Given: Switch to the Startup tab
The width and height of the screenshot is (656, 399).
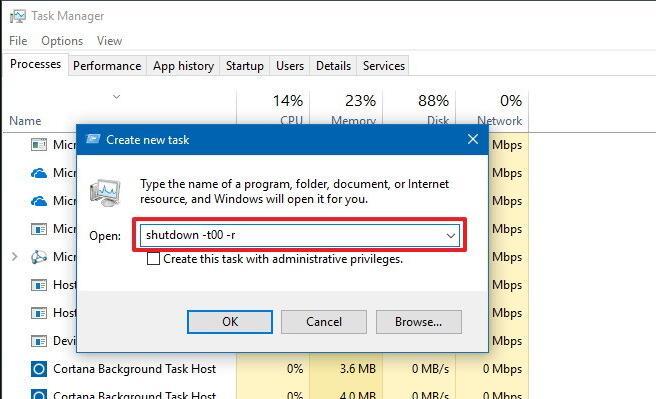Looking at the screenshot, I should tap(245, 66).
